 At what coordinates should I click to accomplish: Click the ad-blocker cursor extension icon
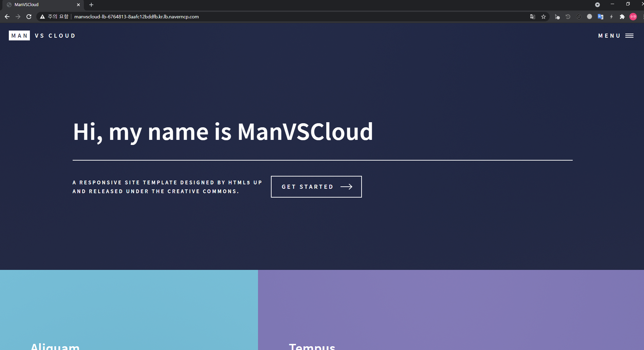[x=557, y=16]
